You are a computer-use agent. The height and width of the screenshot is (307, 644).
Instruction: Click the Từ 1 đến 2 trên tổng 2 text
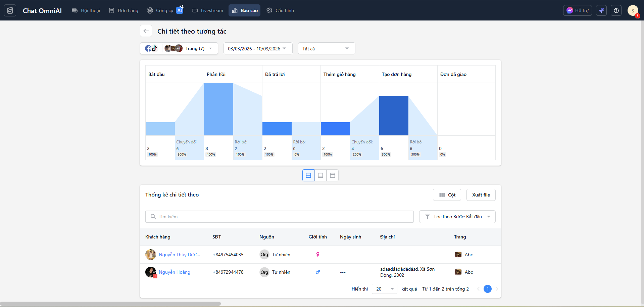[x=446, y=289]
